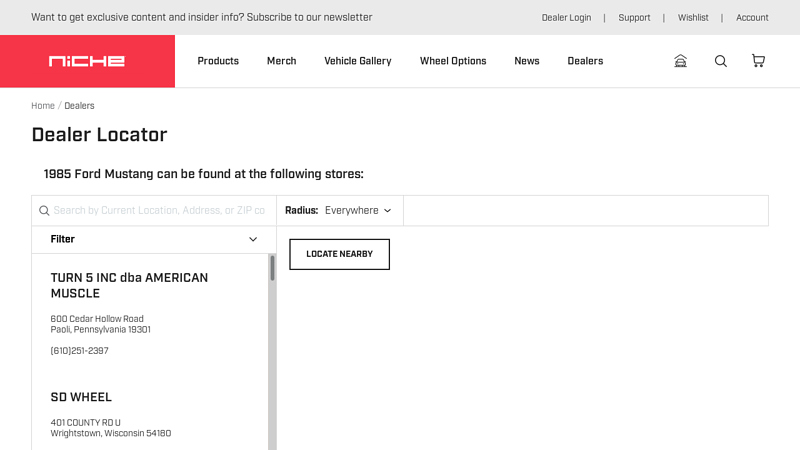Expand the Filter panel chevron
The height and width of the screenshot is (450, 800).
coord(253,240)
